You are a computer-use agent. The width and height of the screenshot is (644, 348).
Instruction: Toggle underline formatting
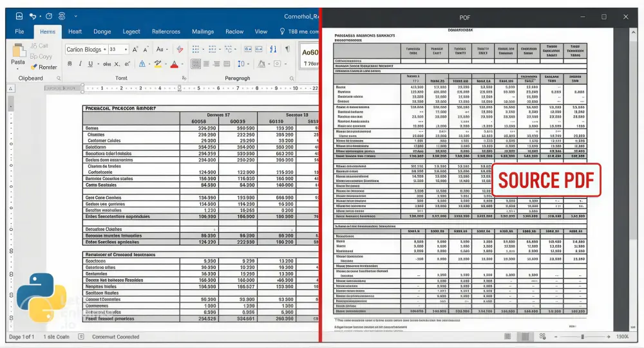(x=90, y=64)
